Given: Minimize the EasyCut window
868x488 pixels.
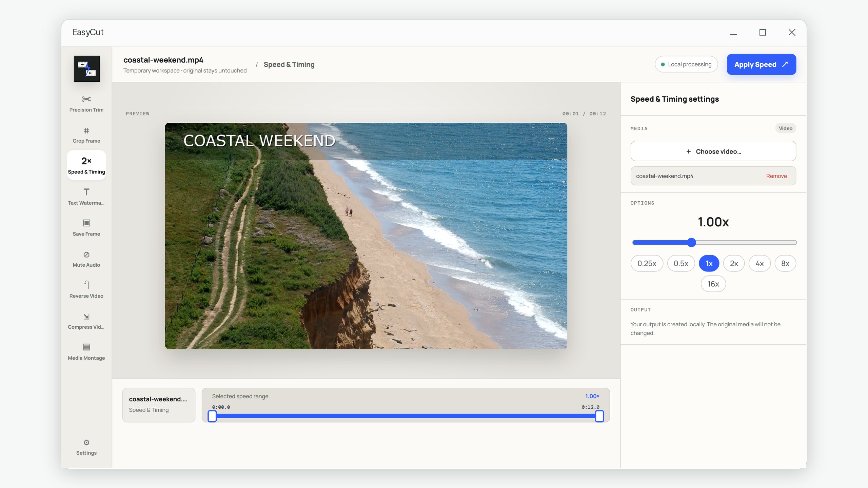Looking at the screenshot, I should tap(733, 33).
